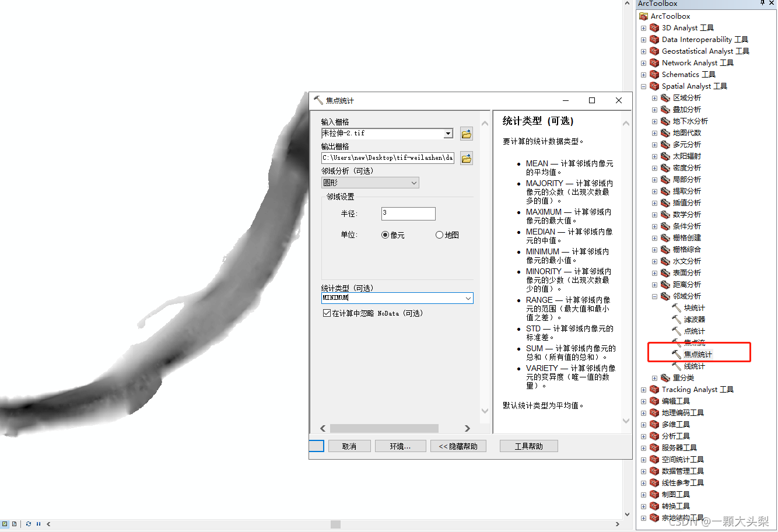Edit the 半径 value input field
Screen dimensions: 778x532
[408, 213]
